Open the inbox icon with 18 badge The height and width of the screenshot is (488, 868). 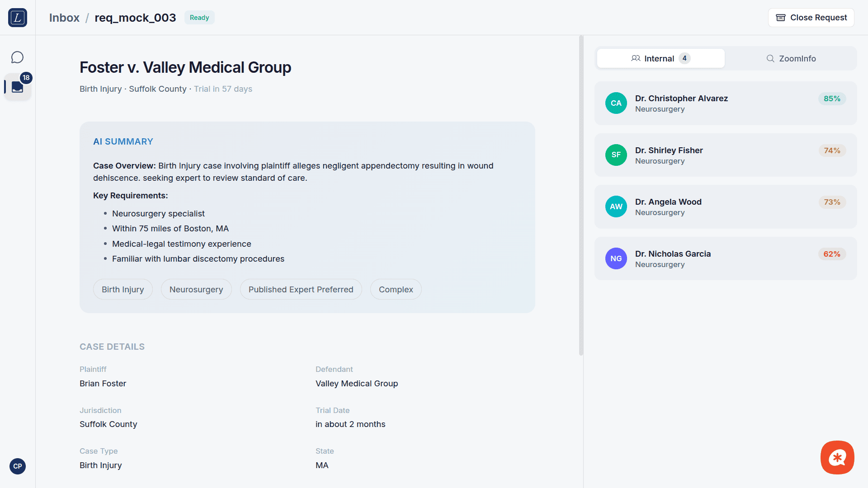pyautogui.click(x=18, y=87)
